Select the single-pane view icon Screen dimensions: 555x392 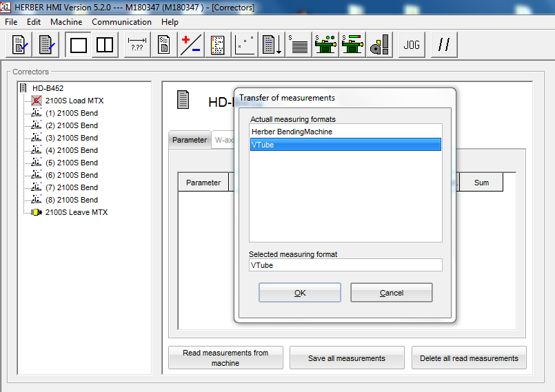pyautogui.click(x=79, y=45)
